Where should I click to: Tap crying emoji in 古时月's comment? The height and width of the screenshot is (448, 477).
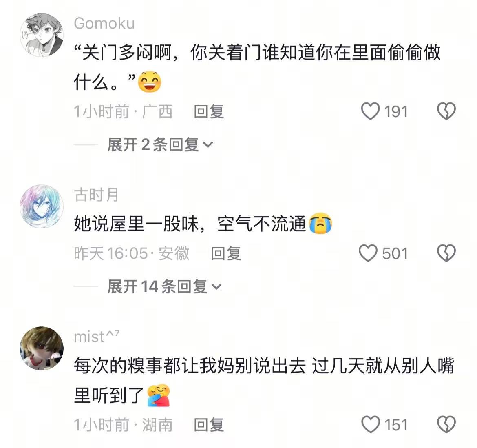pyautogui.click(x=320, y=223)
